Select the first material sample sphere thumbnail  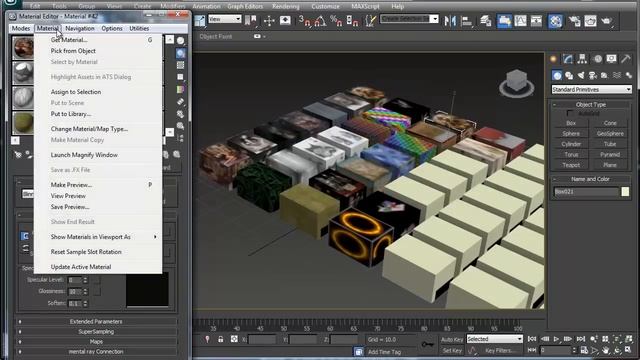(x=23, y=48)
